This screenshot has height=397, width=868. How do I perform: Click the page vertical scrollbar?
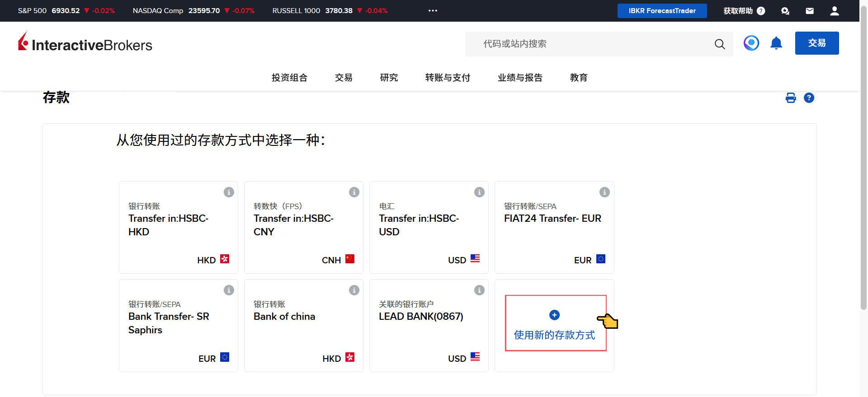[863, 181]
